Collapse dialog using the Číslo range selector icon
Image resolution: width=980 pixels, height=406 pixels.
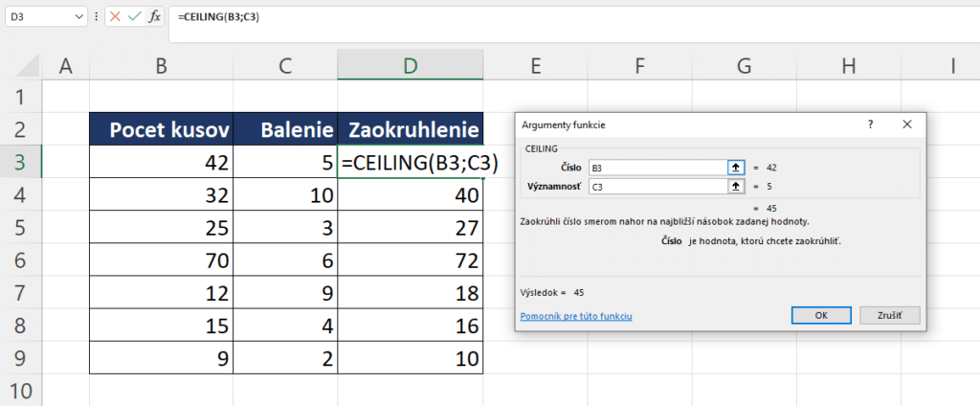(736, 168)
